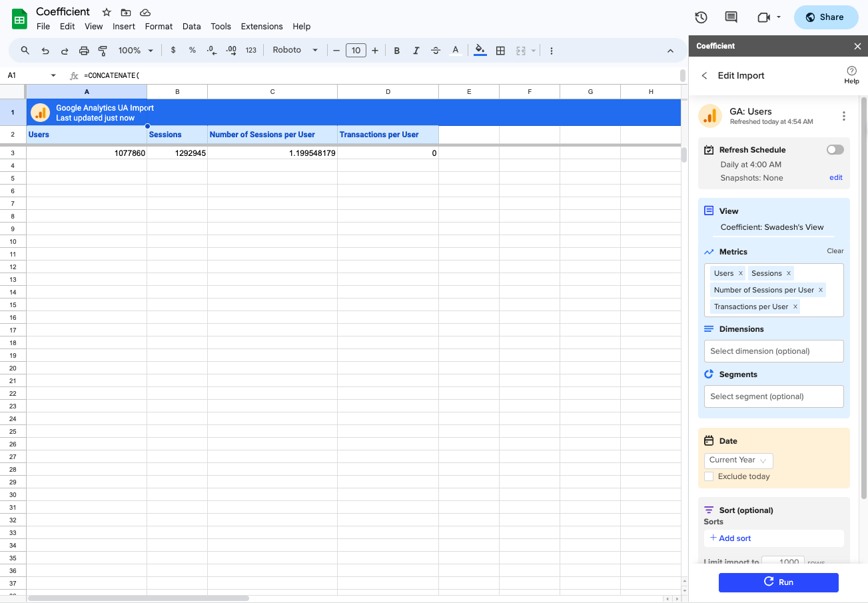Click the Share button

[x=826, y=17]
